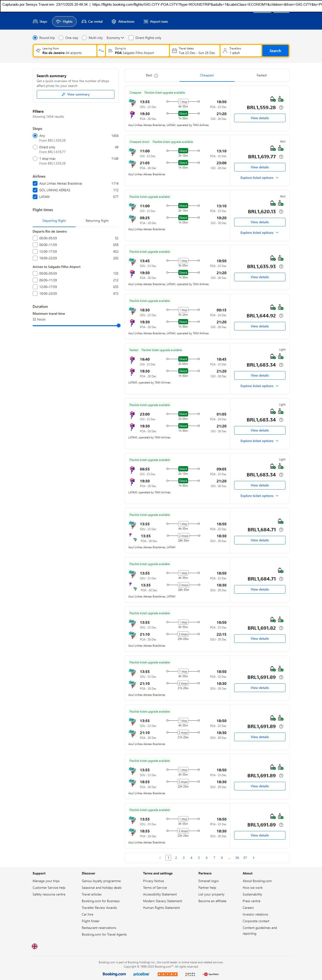The width and height of the screenshot is (322, 980).
Task: Open the Economy cabin class dropdown
Action: pyautogui.click(x=115, y=38)
